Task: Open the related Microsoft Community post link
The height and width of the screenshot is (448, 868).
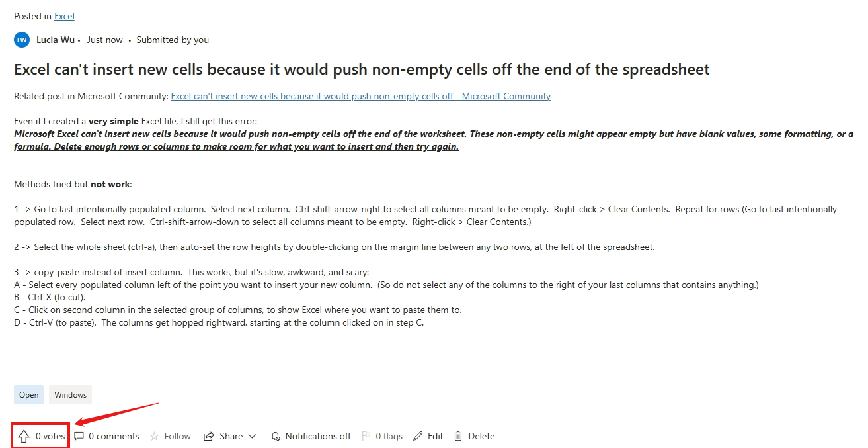Action: tap(360, 96)
